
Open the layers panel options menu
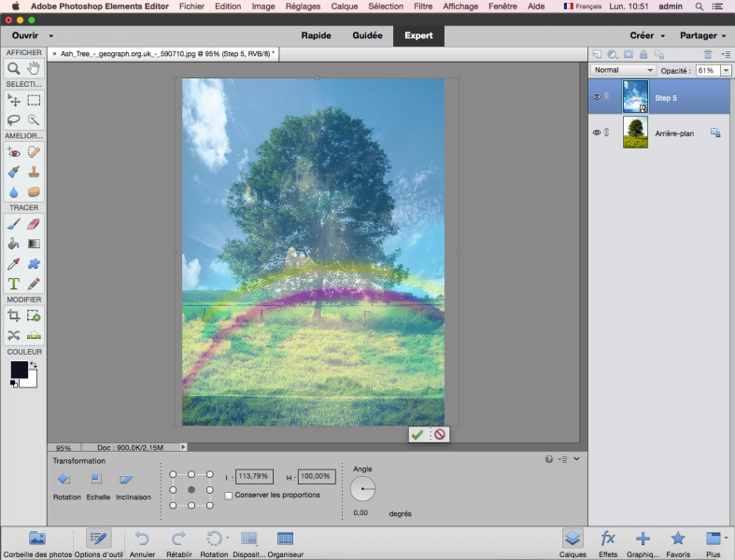(x=726, y=54)
